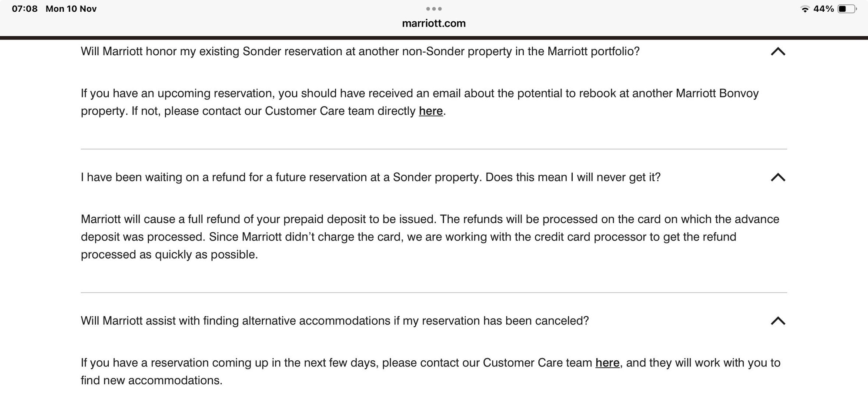The width and height of the screenshot is (868, 399).
Task: Tap the marriott.com address field
Action: pos(434,23)
